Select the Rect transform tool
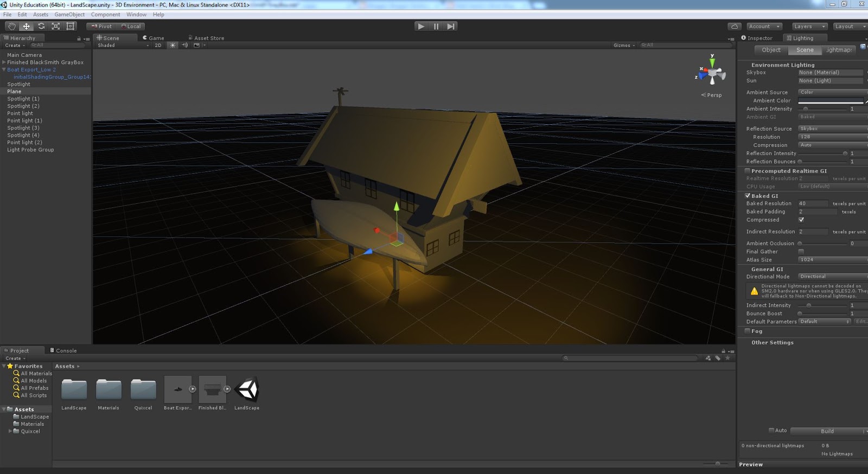Screen dimensions: 868x474 click(x=70, y=26)
